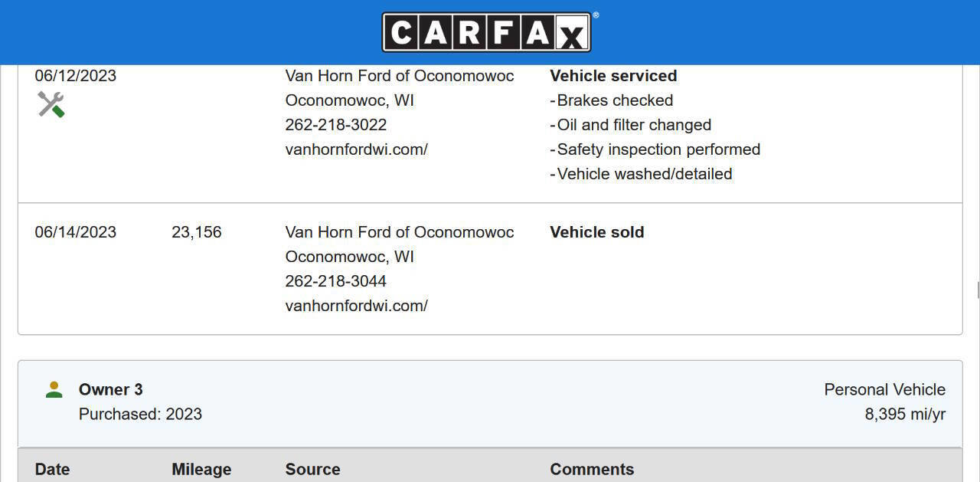
Task: Click the Vehicle sold comment
Action: pos(596,232)
